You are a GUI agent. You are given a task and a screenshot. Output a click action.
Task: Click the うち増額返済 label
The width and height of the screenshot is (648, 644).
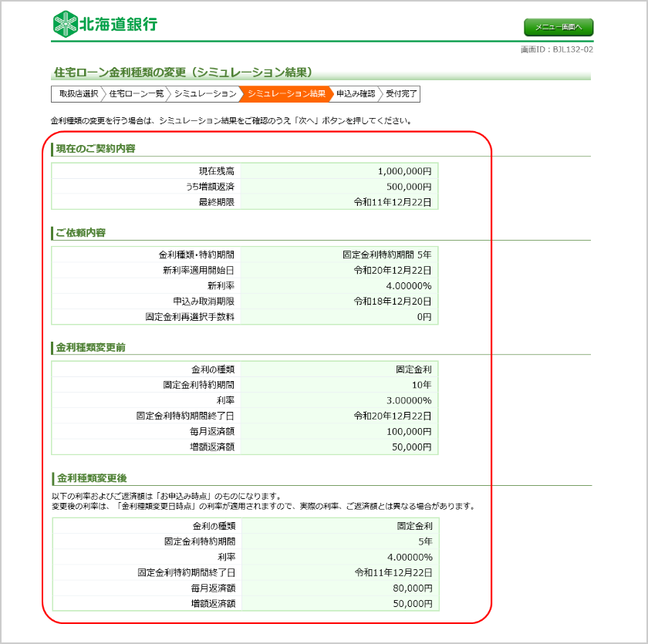pos(210,187)
